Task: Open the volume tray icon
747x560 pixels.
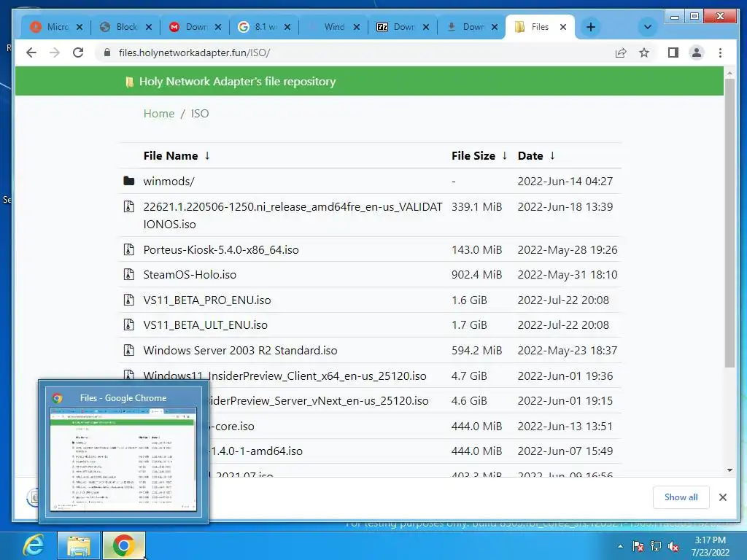Action: pos(673,546)
